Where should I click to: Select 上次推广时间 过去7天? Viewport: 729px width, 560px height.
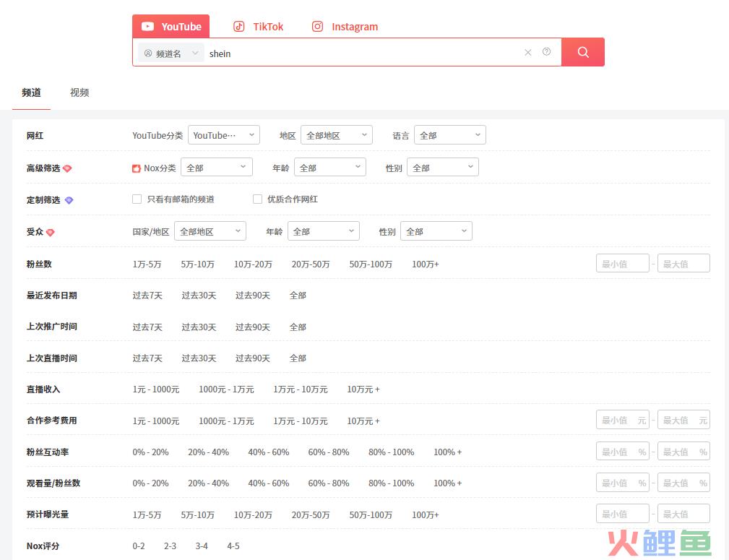pyautogui.click(x=147, y=327)
